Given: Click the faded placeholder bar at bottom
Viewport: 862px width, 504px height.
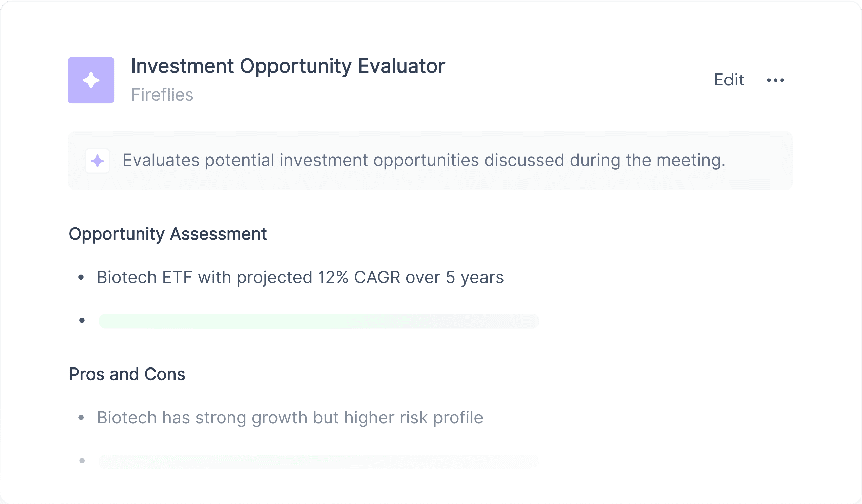Looking at the screenshot, I should pyautogui.click(x=319, y=461).
